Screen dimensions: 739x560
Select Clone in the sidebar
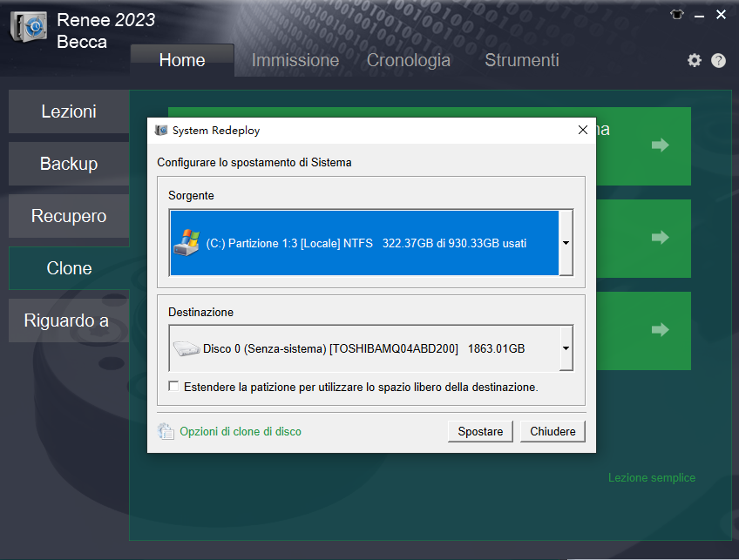pos(69,268)
